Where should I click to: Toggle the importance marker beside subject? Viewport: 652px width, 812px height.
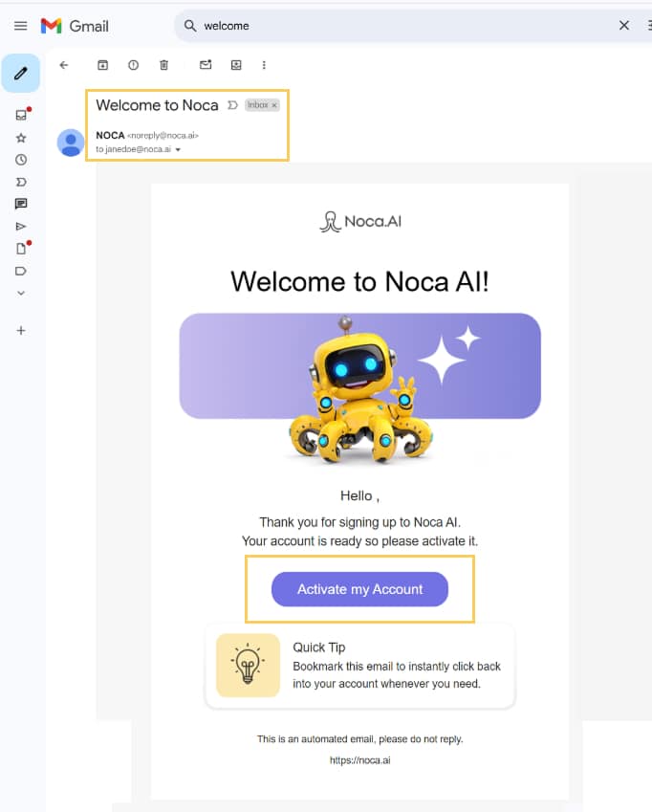click(x=233, y=105)
